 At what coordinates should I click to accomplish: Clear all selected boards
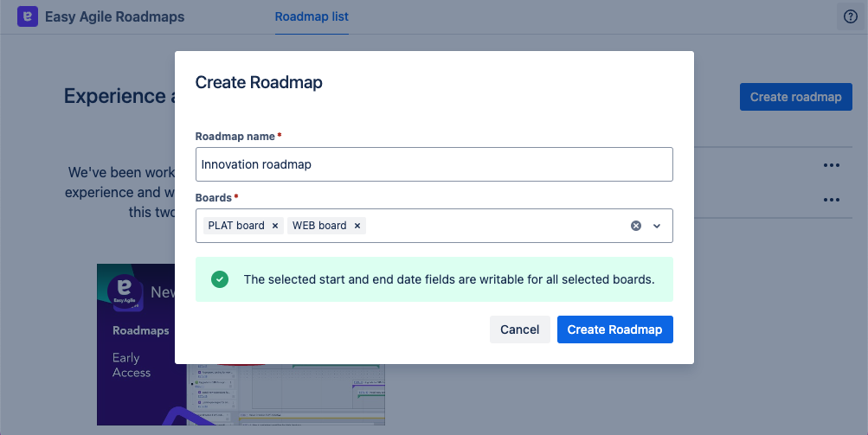point(636,226)
